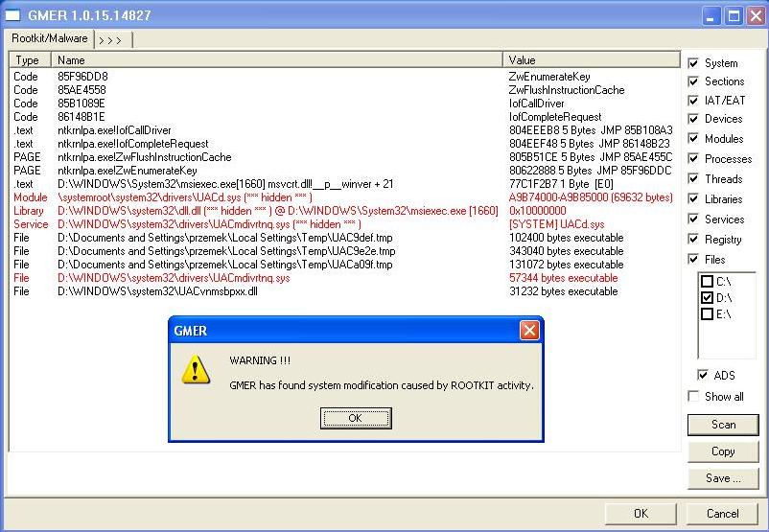This screenshot has width=769, height=532.
Task: Toggle the Libraries checkbox
Action: point(693,199)
